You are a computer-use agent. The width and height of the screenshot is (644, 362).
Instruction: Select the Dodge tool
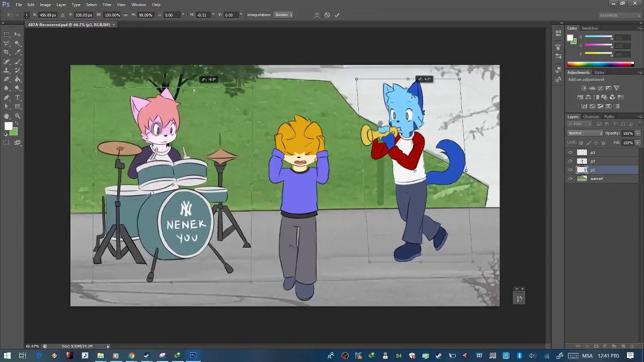17,87
